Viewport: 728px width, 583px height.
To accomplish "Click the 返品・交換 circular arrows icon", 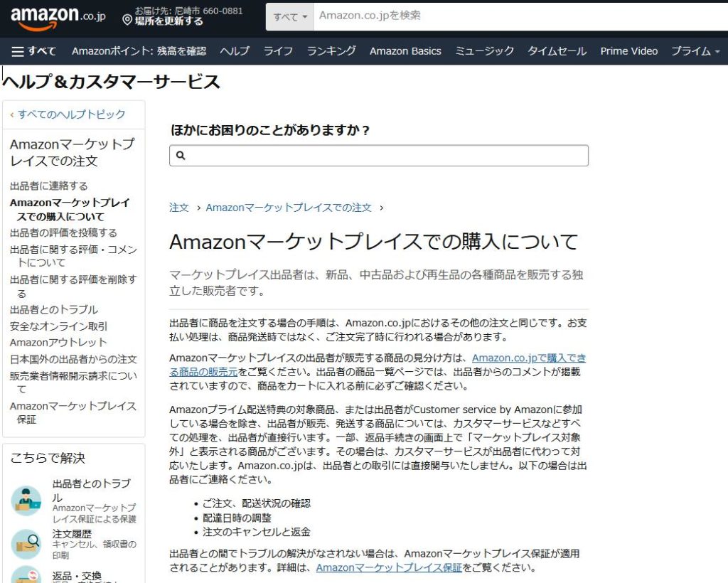I will pos(27,577).
